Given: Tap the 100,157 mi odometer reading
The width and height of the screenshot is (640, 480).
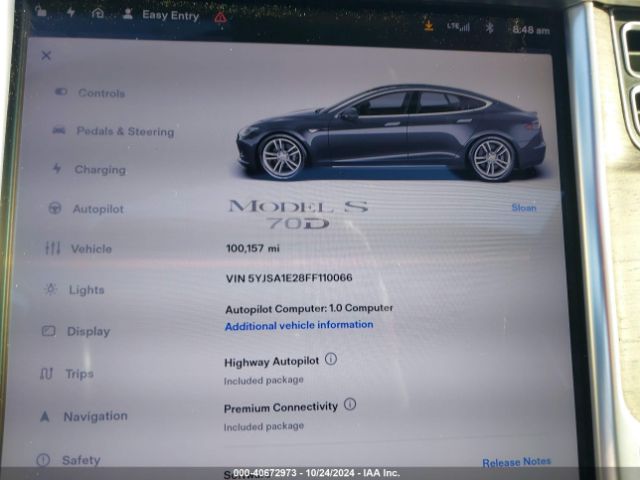Looking at the screenshot, I should tap(253, 248).
